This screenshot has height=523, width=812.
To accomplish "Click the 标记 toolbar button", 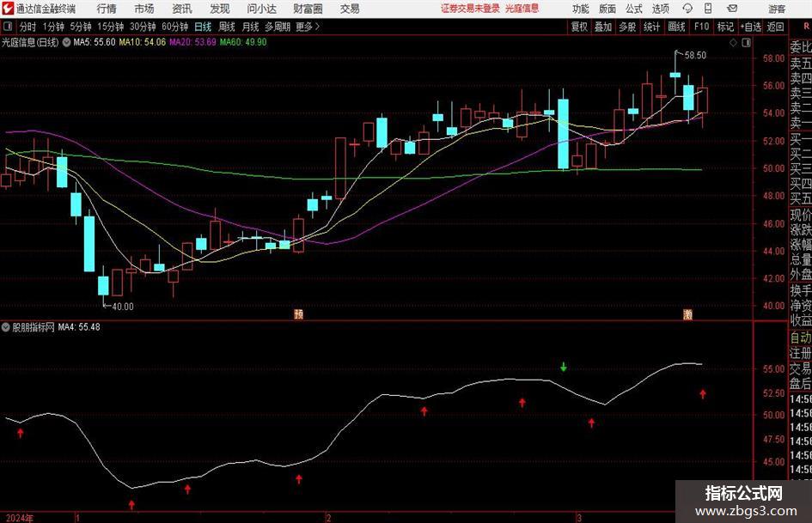I will point(725,27).
